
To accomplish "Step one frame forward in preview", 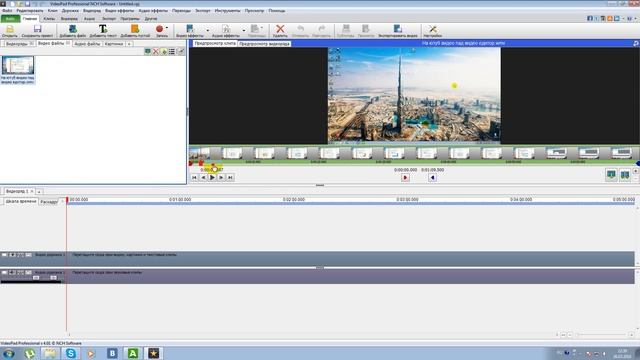I will tap(221, 178).
